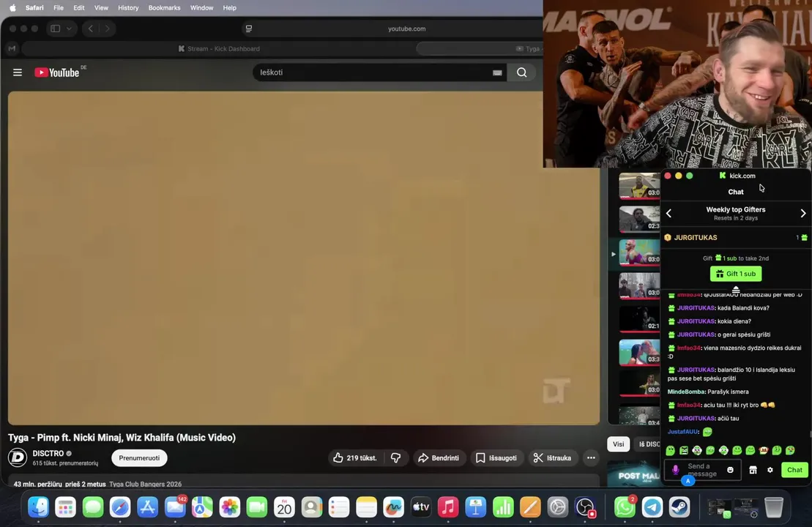Click the Išsaugoti save button
Viewport: 812px width, 527px height.
coord(496,457)
